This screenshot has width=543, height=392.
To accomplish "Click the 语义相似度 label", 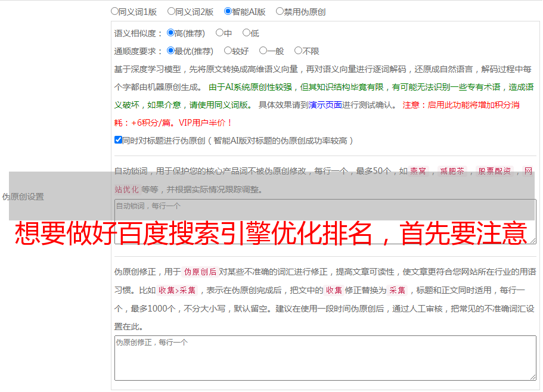I will point(138,33).
